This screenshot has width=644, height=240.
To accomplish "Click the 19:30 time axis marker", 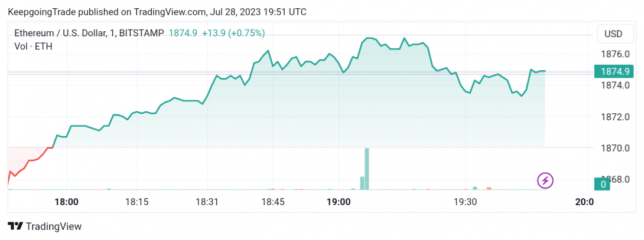I will (x=465, y=202).
